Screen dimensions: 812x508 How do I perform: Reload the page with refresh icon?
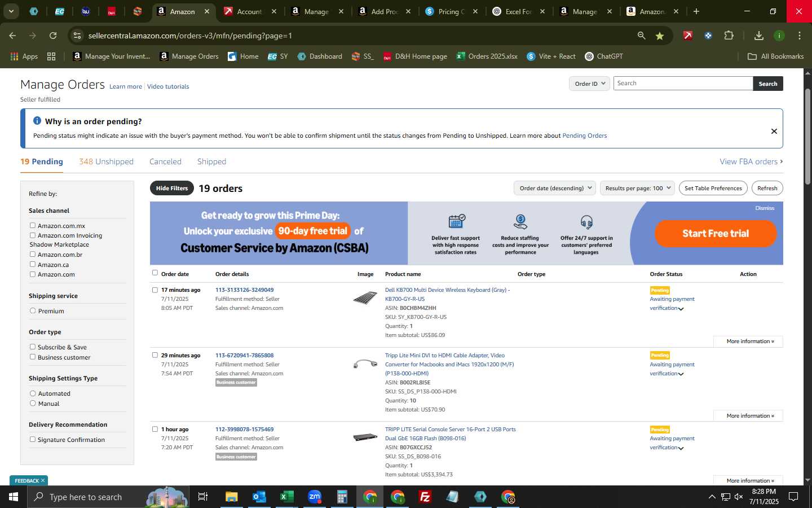(53, 36)
